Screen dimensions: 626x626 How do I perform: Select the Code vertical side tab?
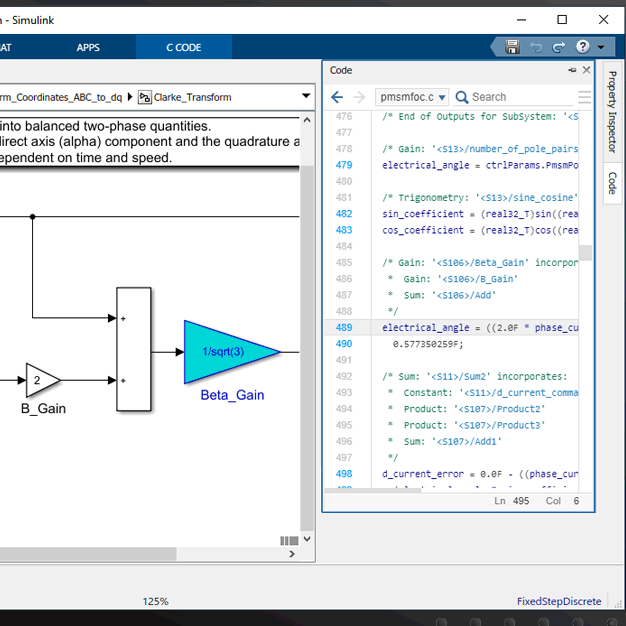coord(612,183)
